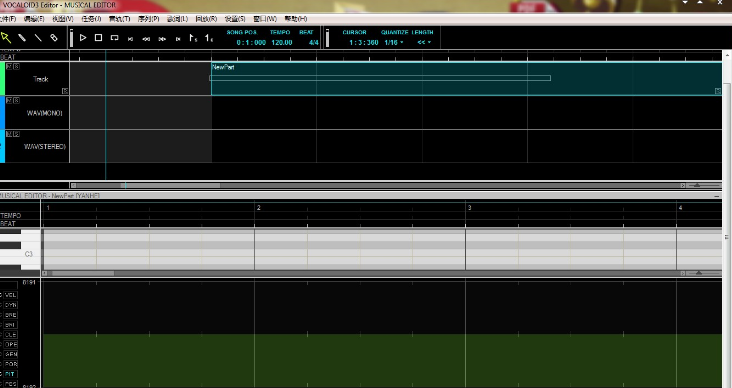This screenshot has width=732, height=388.
Task: Set start marker flag icon
Action: pos(193,38)
